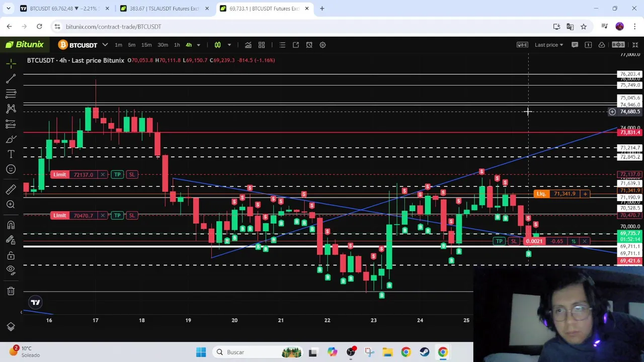The width and height of the screenshot is (644, 362).
Task: Switch to the first BTCUSDT 69,762.48 browser tab
Action: pos(64,8)
